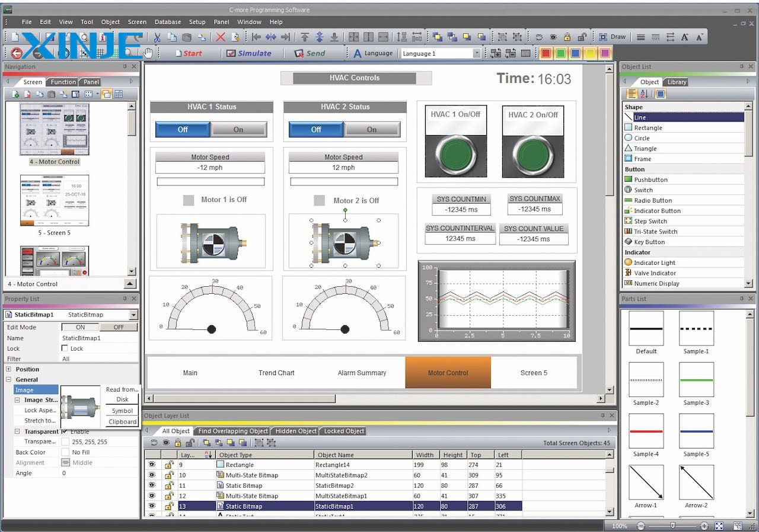Click the Simulate button
This screenshot has height=532, width=759.
(x=249, y=53)
